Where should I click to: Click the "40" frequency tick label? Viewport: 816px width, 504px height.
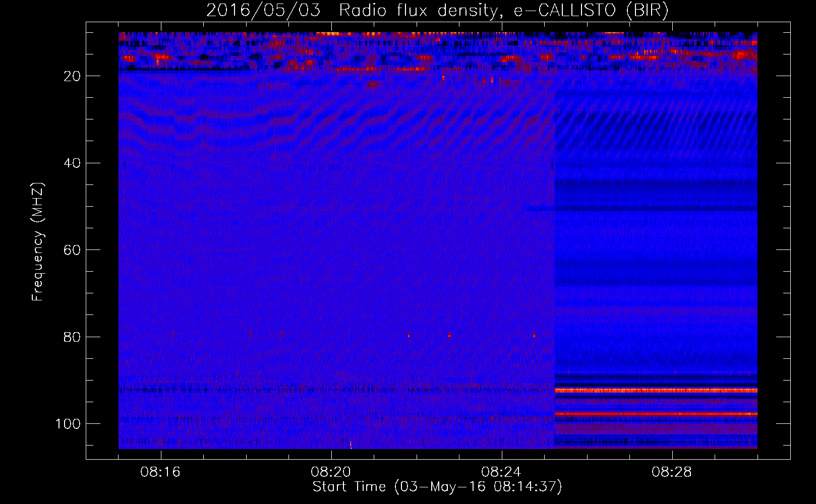[x=73, y=163]
